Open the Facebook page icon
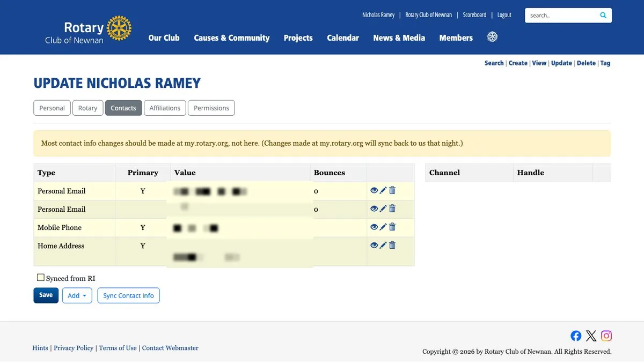 (576, 336)
